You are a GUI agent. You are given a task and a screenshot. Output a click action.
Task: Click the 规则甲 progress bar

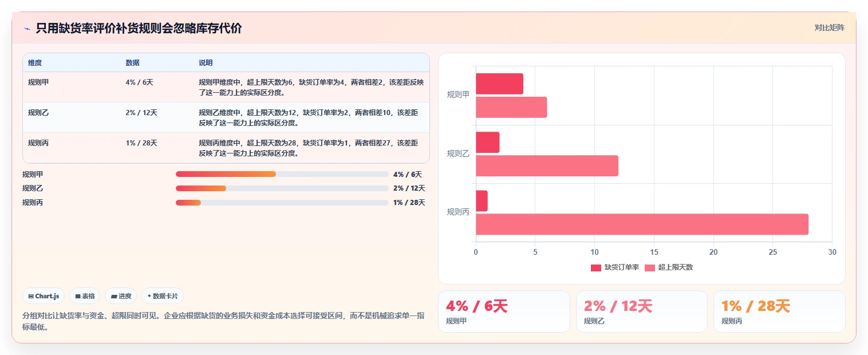pyautogui.click(x=282, y=174)
